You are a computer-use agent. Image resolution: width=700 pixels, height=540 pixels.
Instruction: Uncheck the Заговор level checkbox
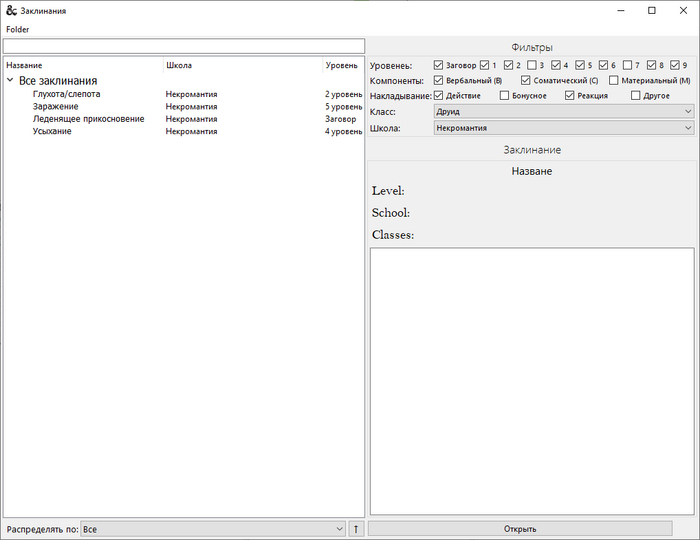click(439, 65)
